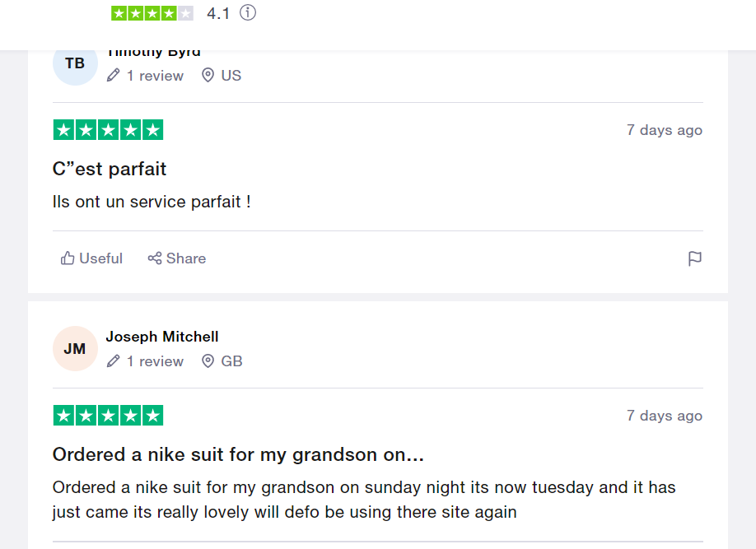Click the thumbs-up Useful icon

coord(68,258)
